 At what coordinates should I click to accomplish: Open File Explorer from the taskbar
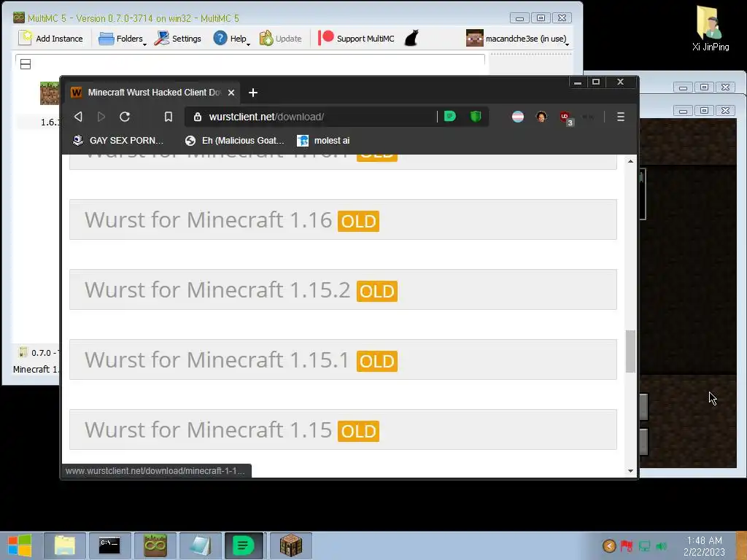[65, 545]
